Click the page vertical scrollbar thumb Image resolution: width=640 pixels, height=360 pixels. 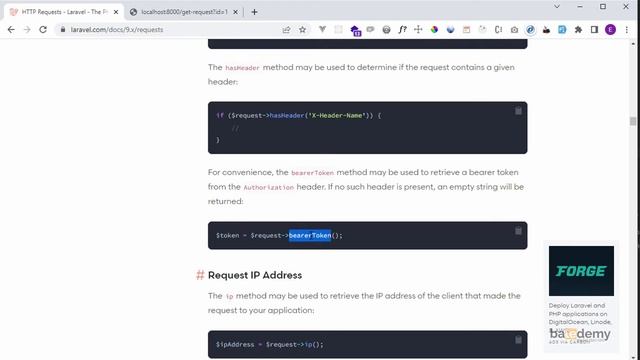[633, 121]
